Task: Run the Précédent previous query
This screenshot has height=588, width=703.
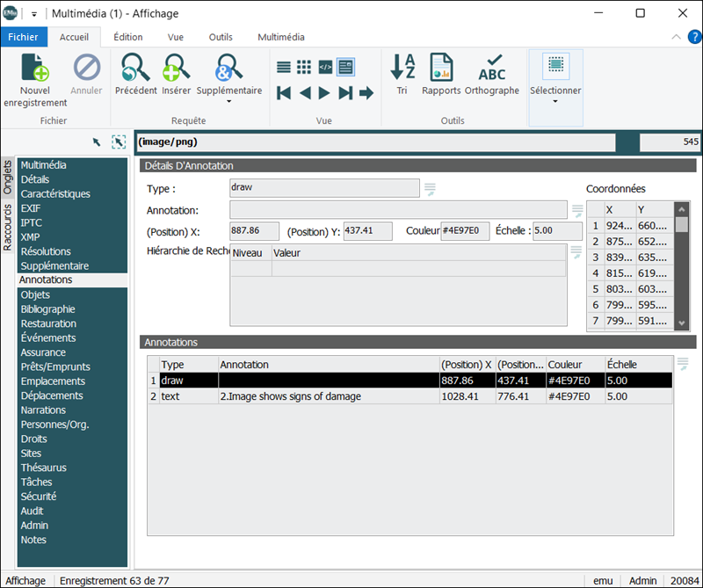Action: [136, 74]
